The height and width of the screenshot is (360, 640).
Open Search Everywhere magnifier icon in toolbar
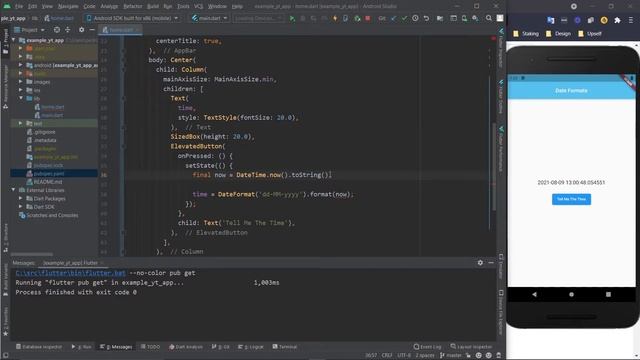point(489,18)
